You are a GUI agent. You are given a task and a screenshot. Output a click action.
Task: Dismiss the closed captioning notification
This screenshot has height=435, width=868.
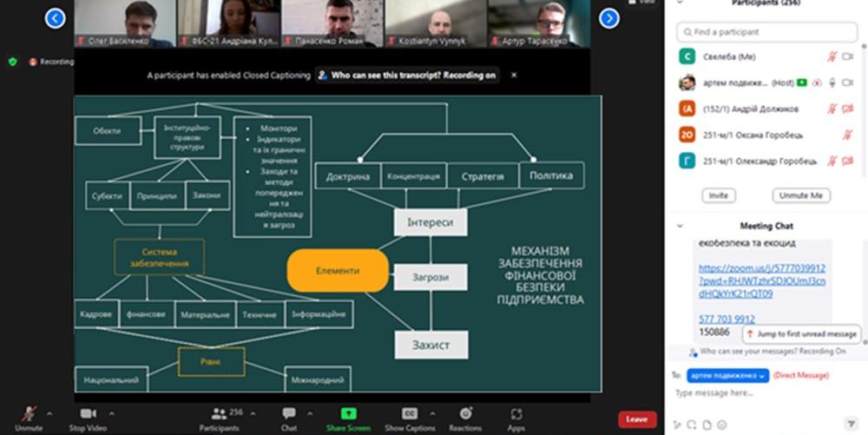[x=514, y=75]
